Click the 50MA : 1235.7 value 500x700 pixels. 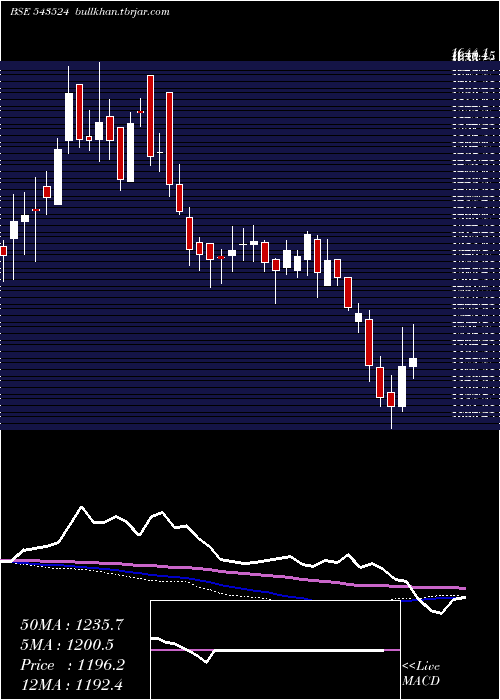(72, 625)
